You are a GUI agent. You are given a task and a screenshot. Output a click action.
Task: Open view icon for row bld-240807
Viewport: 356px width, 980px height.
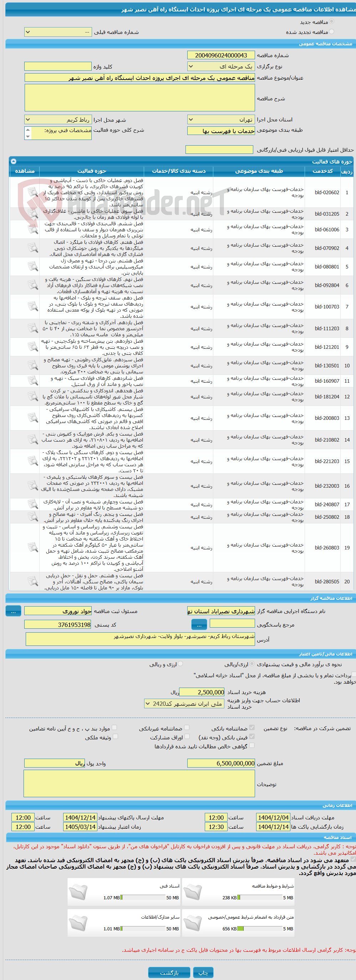[x=33, y=504]
